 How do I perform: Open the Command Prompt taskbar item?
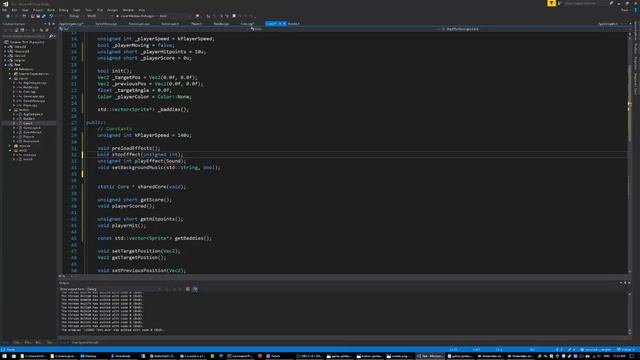coord(240,356)
